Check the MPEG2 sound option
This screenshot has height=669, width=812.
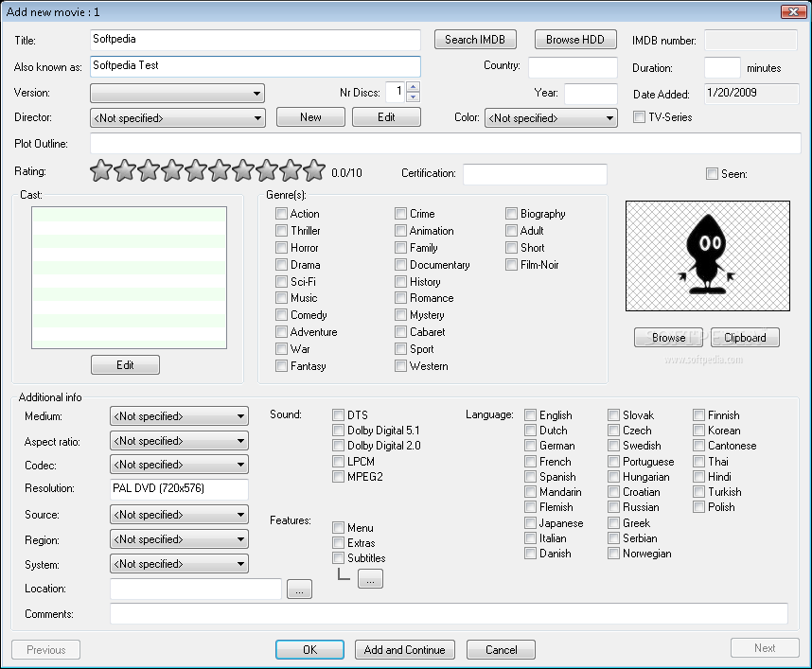[x=338, y=476]
